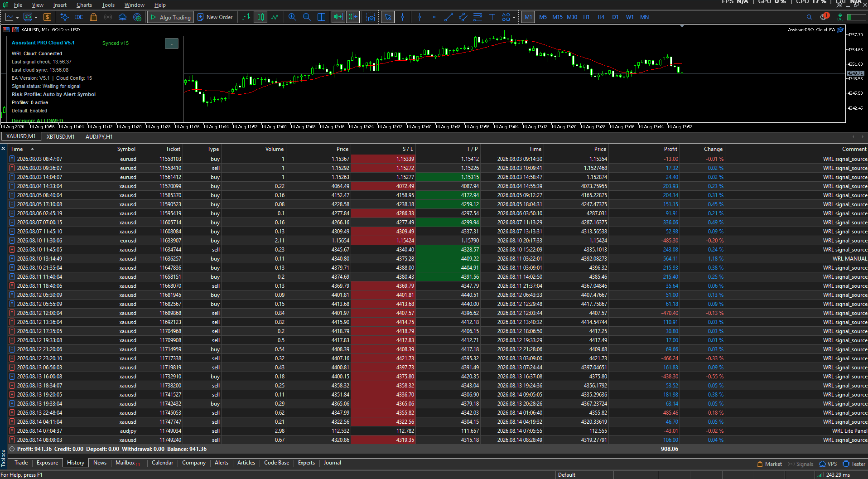
Task: Take a chart screenshot with camera icon
Action: 371,17
